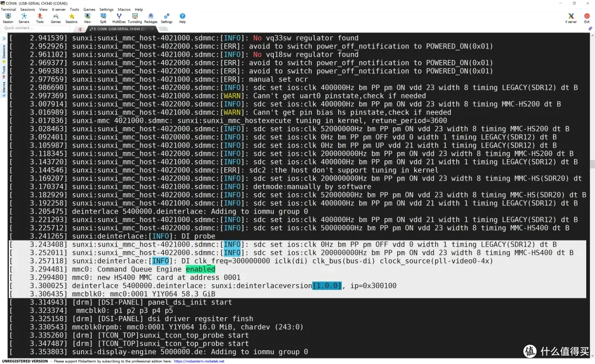Click the highlighted '[1.0.0]' version text
This screenshot has height=364, width=595.
click(327, 285)
